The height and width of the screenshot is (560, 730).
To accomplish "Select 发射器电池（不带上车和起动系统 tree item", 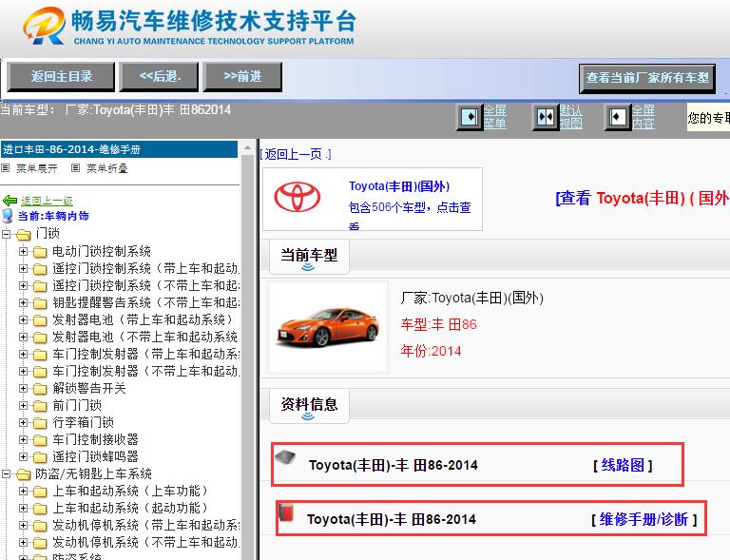I will click(144, 337).
